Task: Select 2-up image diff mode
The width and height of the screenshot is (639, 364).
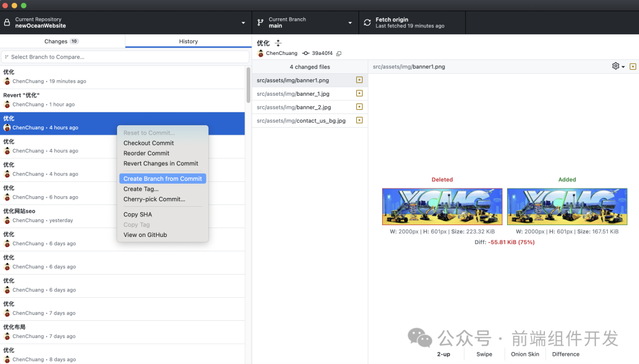Action: [443, 354]
